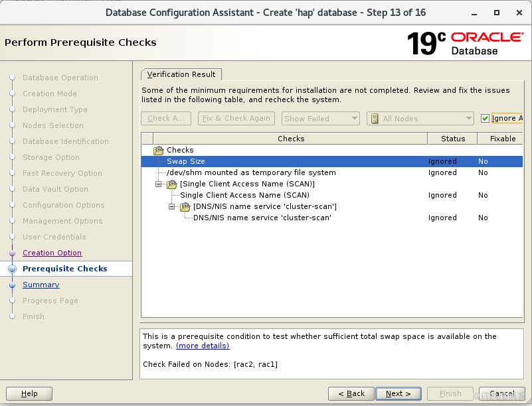Click the Ignored status of Swap Size
532x406 pixels.
(442, 161)
